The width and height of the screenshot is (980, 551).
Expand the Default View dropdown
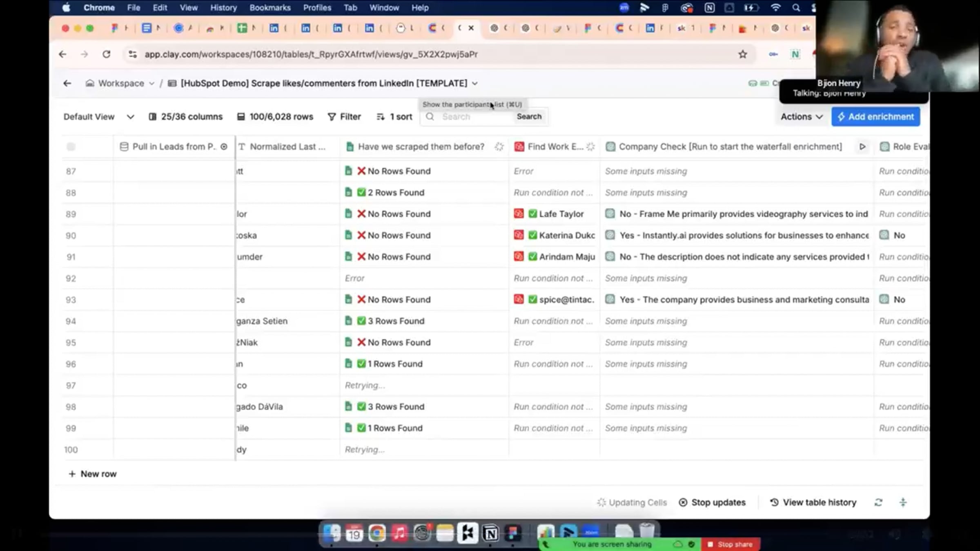point(98,117)
